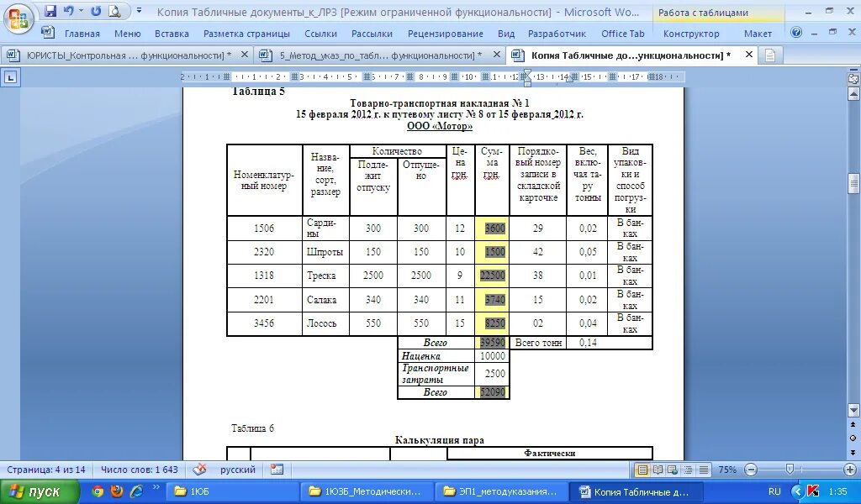This screenshot has height=504, width=861.
Task: Click Страница: 4 из 14 status indicator
Action: 46,470
